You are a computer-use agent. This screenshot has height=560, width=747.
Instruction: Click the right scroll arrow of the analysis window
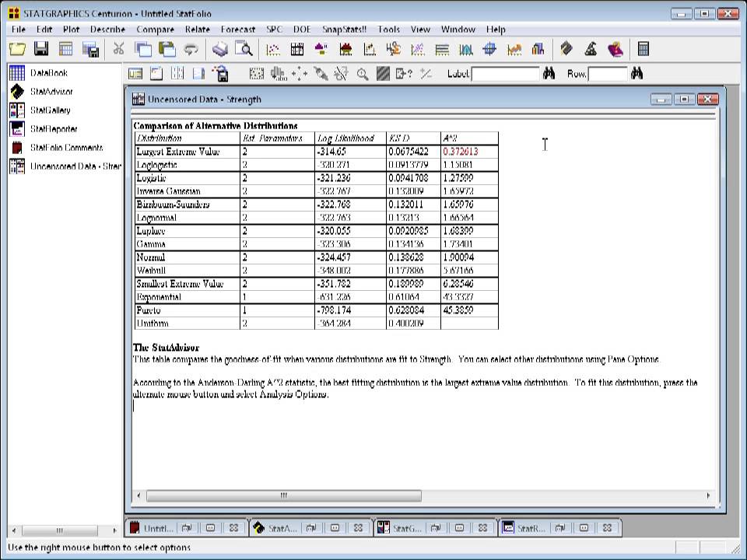(708, 495)
